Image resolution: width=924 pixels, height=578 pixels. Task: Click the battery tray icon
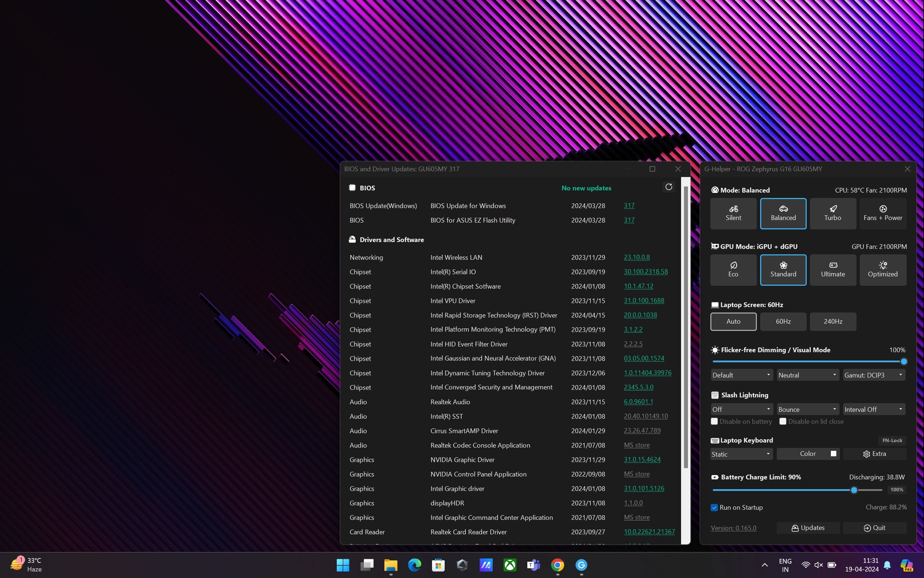[832, 565]
